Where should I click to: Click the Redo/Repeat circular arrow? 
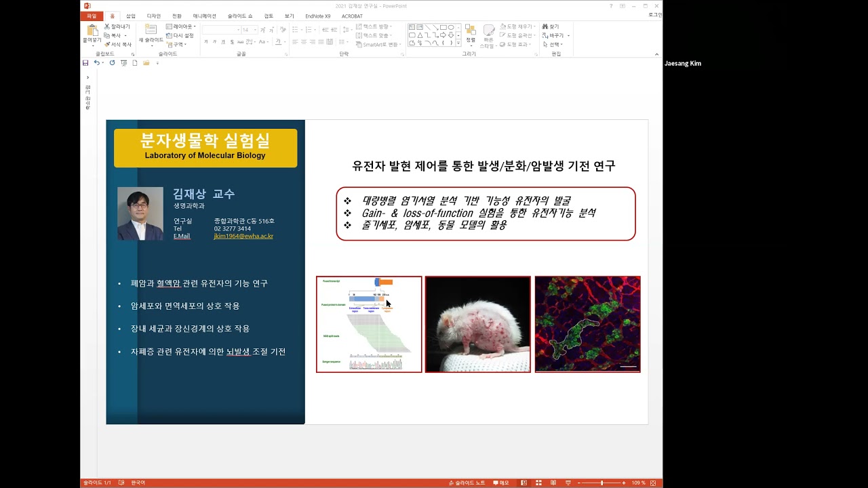(x=112, y=62)
